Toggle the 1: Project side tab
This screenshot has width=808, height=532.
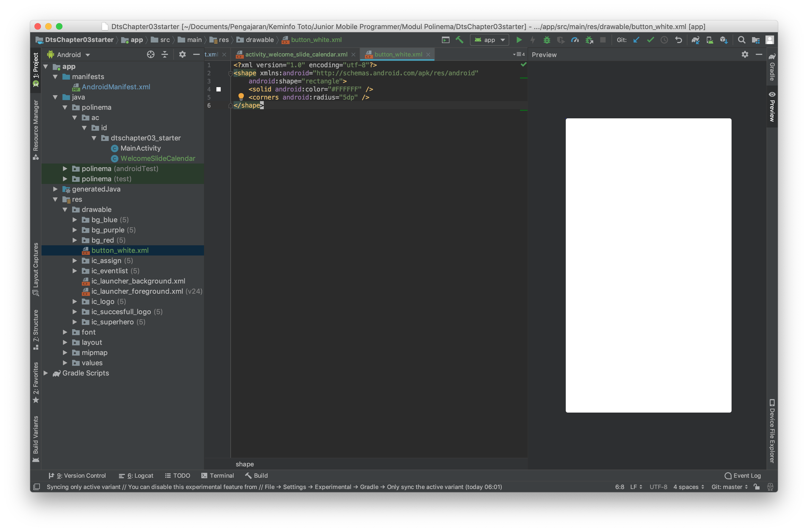coord(36,70)
